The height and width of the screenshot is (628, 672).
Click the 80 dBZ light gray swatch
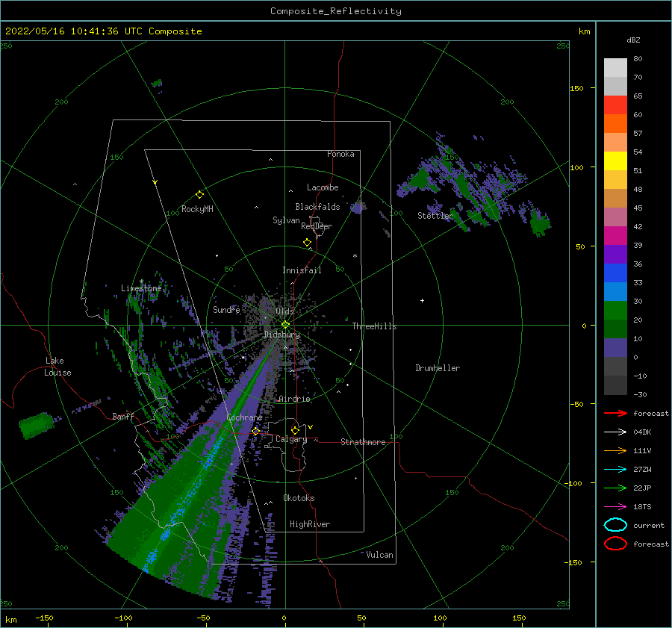[x=615, y=67]
